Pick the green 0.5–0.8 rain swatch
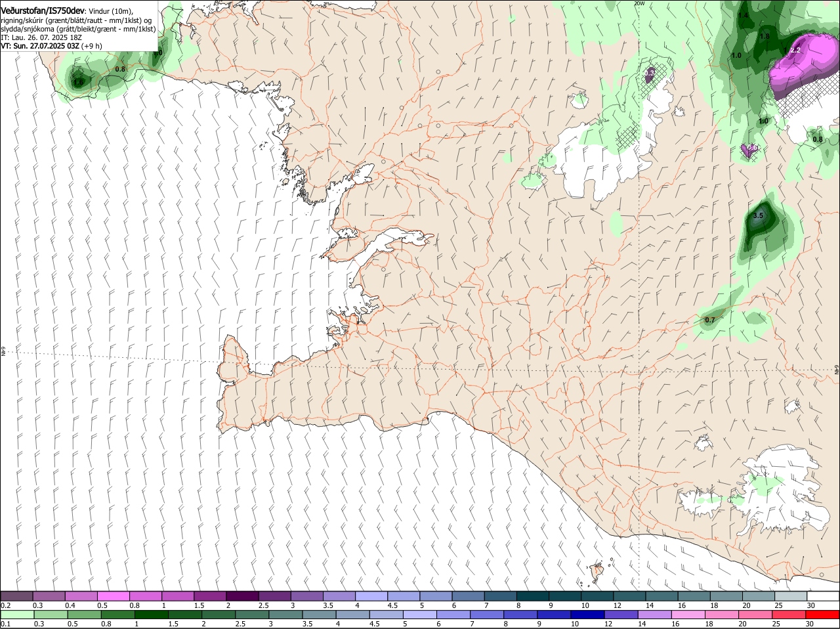840x629 pixels. click(84, 615)
